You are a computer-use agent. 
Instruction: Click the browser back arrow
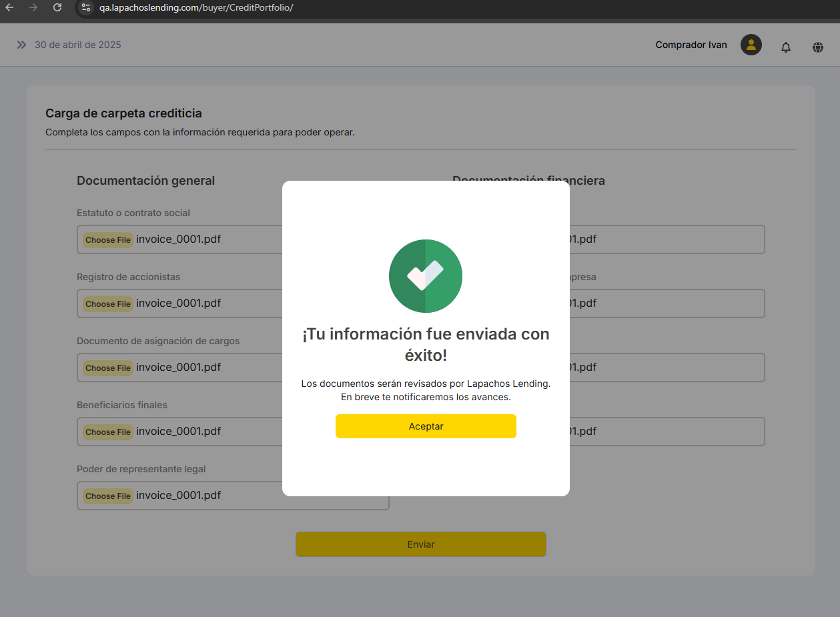9,7
